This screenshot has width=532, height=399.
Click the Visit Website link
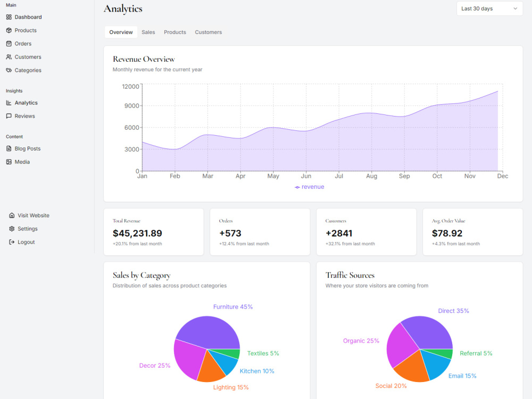[x=33, y=215]
